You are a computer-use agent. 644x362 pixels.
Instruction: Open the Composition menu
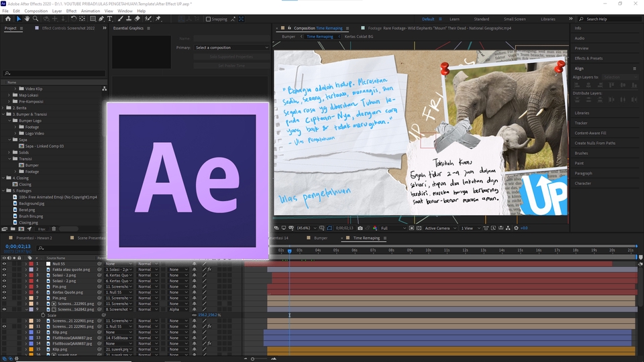point(36,11)
